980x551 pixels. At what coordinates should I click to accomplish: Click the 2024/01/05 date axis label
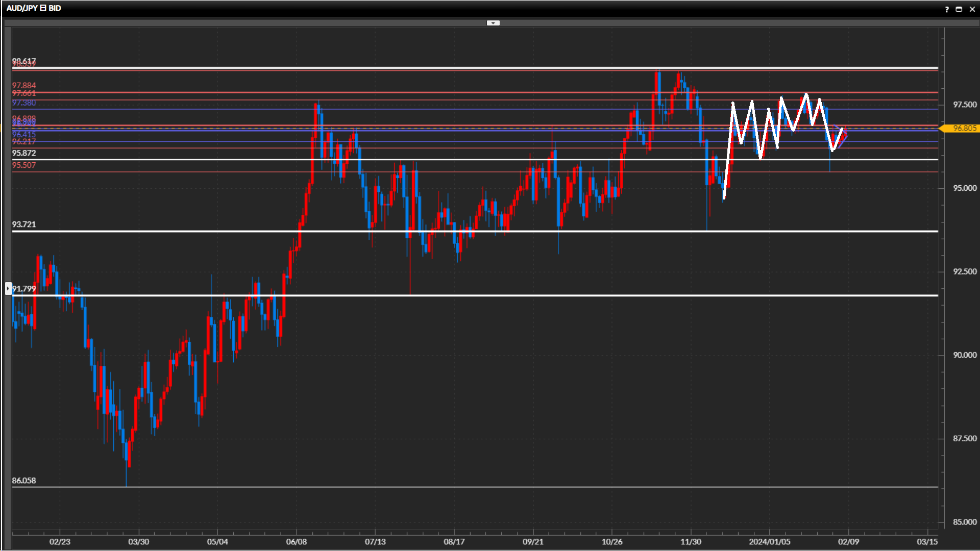769,542
